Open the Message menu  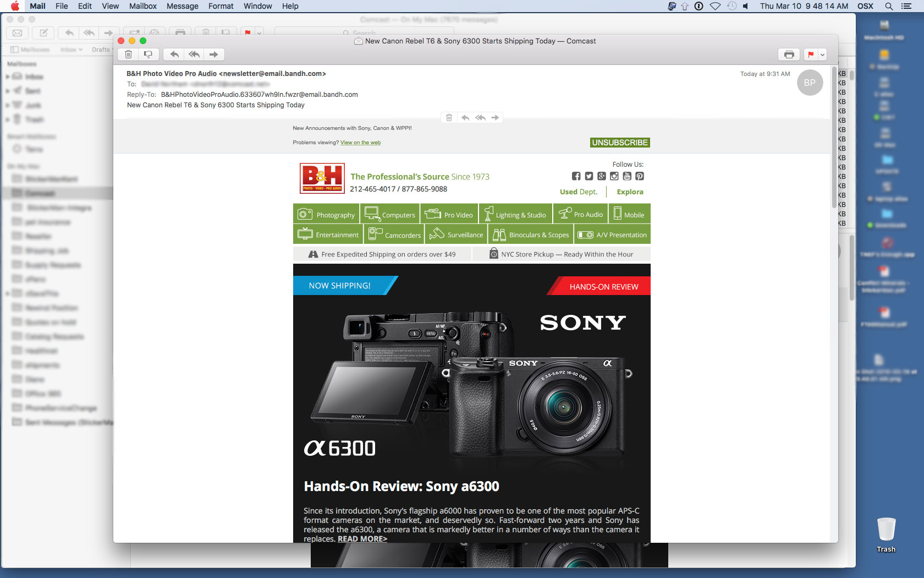pos(183,6)
